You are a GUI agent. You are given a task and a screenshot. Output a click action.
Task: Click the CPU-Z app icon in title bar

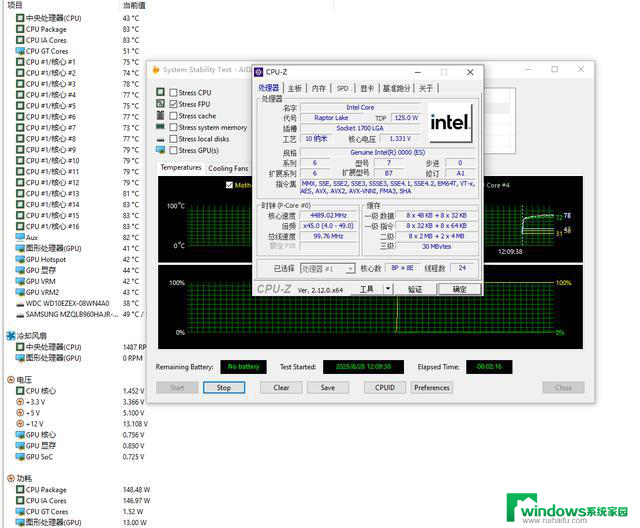[x=258, y=72]
